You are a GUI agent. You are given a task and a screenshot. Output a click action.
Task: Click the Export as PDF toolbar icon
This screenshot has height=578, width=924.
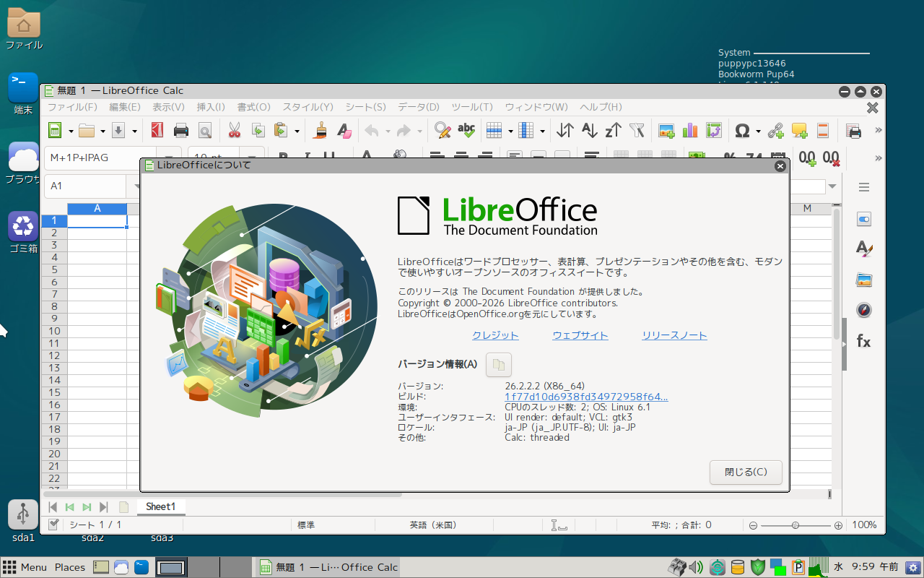(x=157, y=131)
